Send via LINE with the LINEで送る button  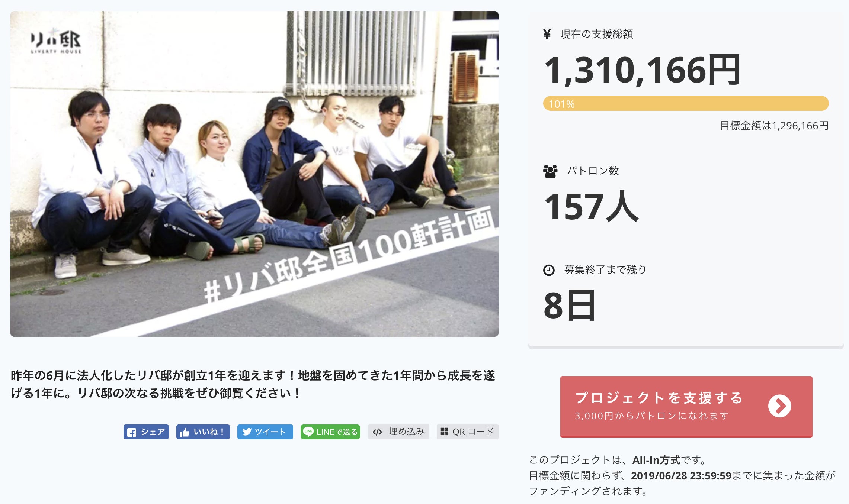pos(330,432)
